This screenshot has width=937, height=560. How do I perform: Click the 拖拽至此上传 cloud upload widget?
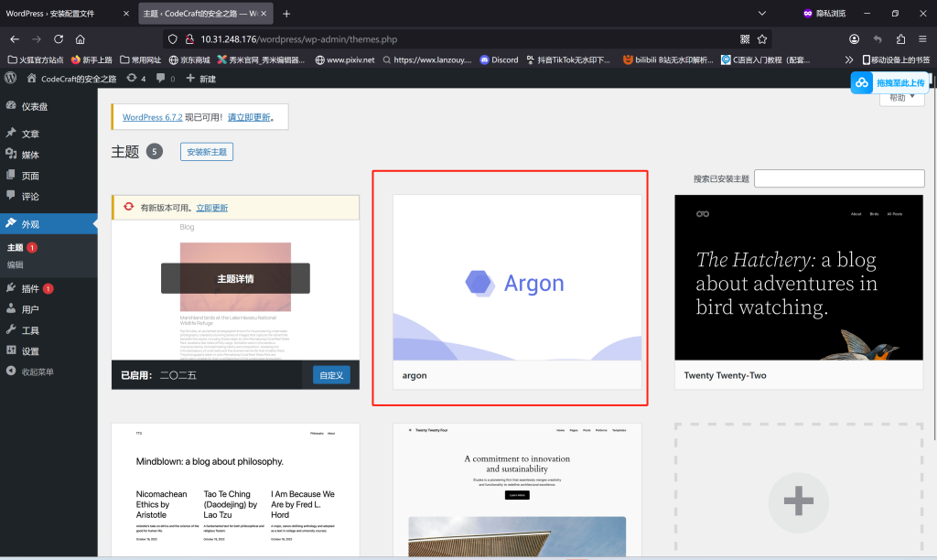pos(889,82)
